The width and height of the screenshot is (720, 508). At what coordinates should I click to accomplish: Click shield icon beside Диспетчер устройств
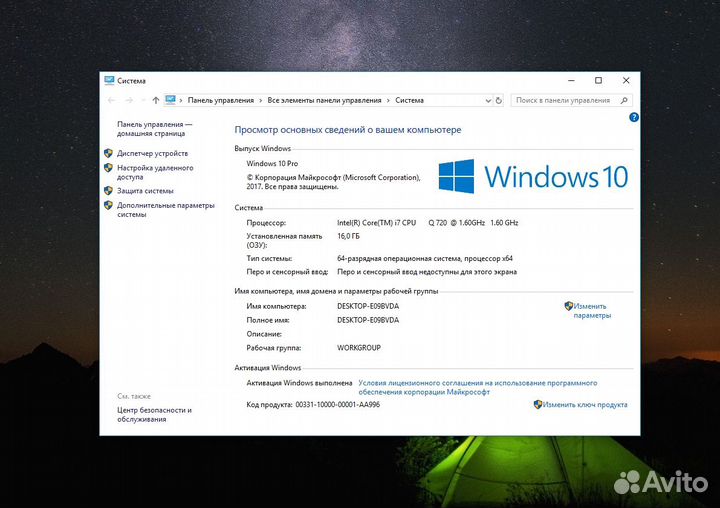[x=108, y=153]
